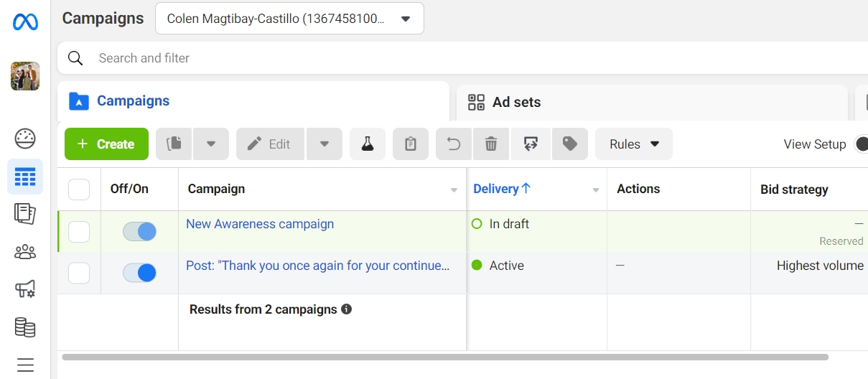Expand the Edit button dropdown arrow
868x379 pixels.
click(x=325, y=144)
